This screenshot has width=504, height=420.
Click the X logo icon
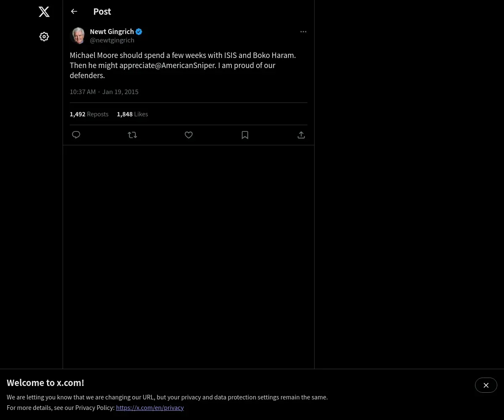point(44,12)
